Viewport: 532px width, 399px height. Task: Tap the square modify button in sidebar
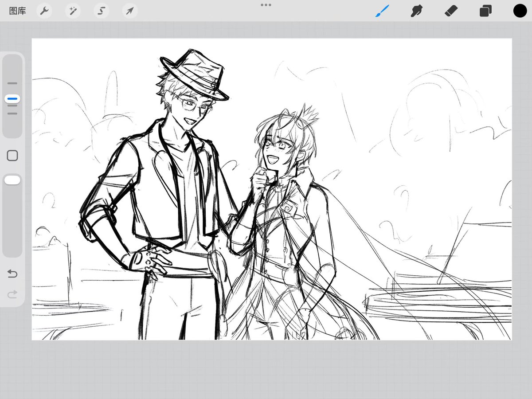(12, 156)
